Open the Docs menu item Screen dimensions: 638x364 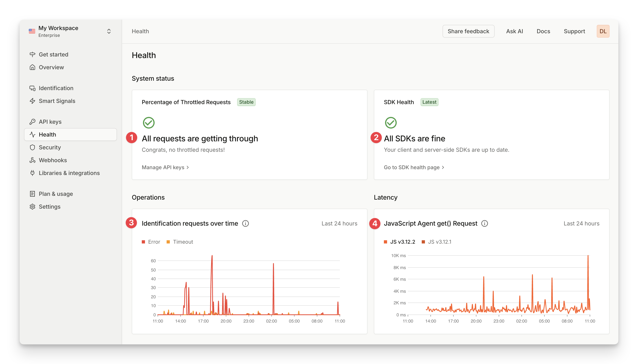click(x=543, y=31)
